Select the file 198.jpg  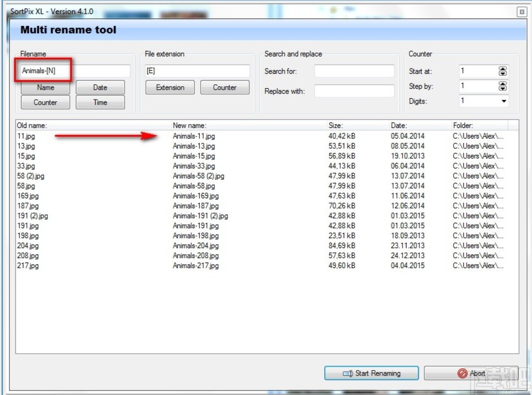28,236
